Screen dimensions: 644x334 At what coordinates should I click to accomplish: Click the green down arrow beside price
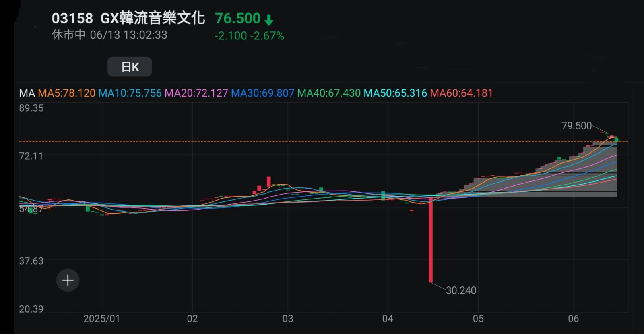(x=269, y=19)
